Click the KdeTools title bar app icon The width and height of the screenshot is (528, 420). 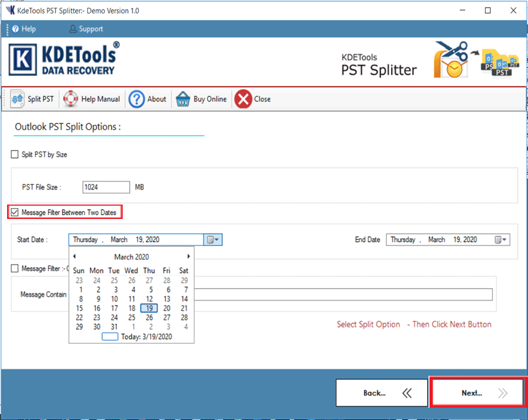coord(10,10)
